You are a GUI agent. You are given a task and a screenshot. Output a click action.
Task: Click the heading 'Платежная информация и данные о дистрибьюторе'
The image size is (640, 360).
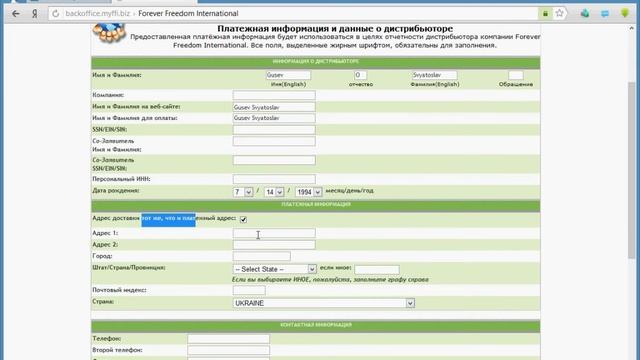(x=335, y=29)
